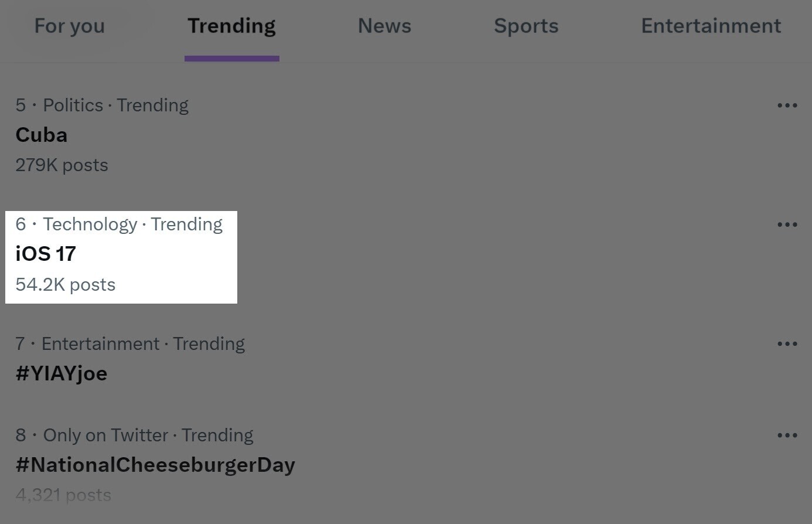
Task: Switch to the For you tab
Action: pos(69,26)
